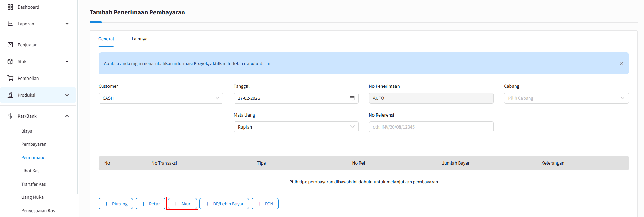Click the Penjualan sales icon in sidebar
This screenshot has width=644, height=217.
[10, 45]
